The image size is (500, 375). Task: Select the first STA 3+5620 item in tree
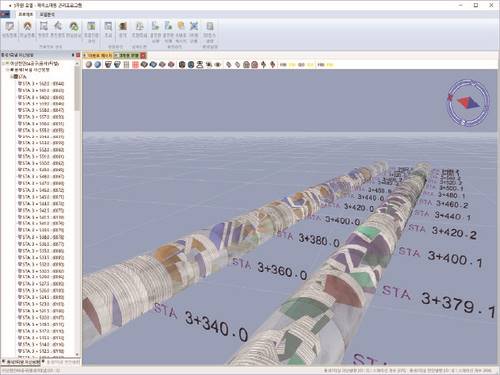click(41, 84)
